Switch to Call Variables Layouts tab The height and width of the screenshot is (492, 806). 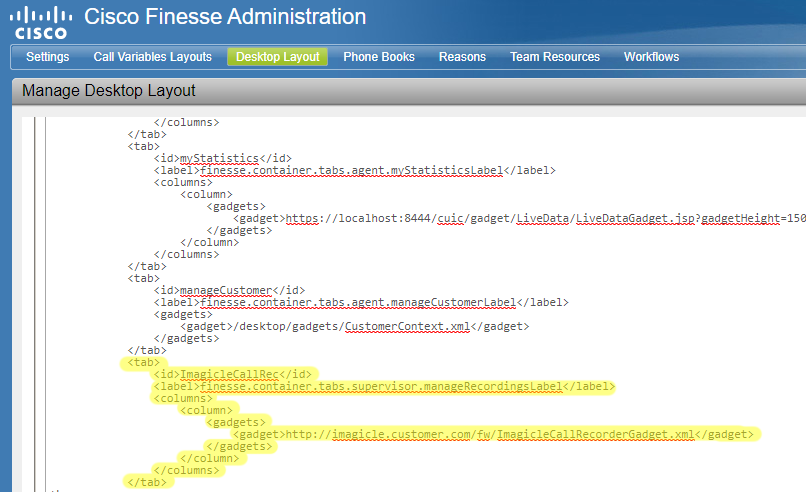(152, 57)
